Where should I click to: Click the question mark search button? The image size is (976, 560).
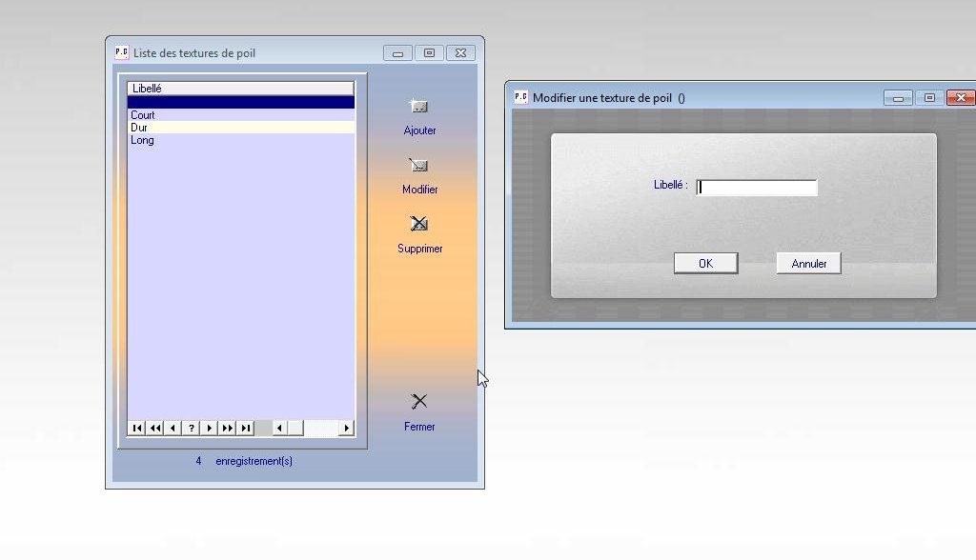[192, 429]
